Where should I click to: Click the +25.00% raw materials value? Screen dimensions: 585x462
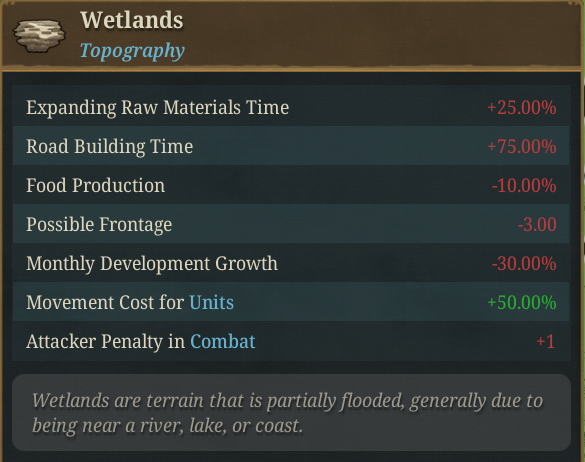(522, 107)
